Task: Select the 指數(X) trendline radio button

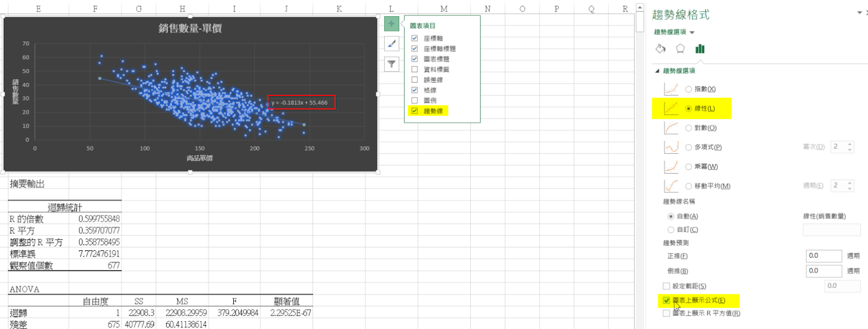Action: coord(688,89)
